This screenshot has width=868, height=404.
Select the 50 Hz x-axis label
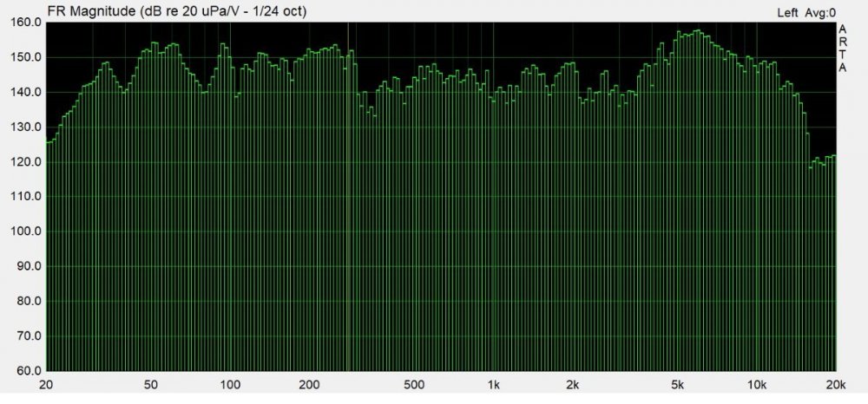(151, 384)
